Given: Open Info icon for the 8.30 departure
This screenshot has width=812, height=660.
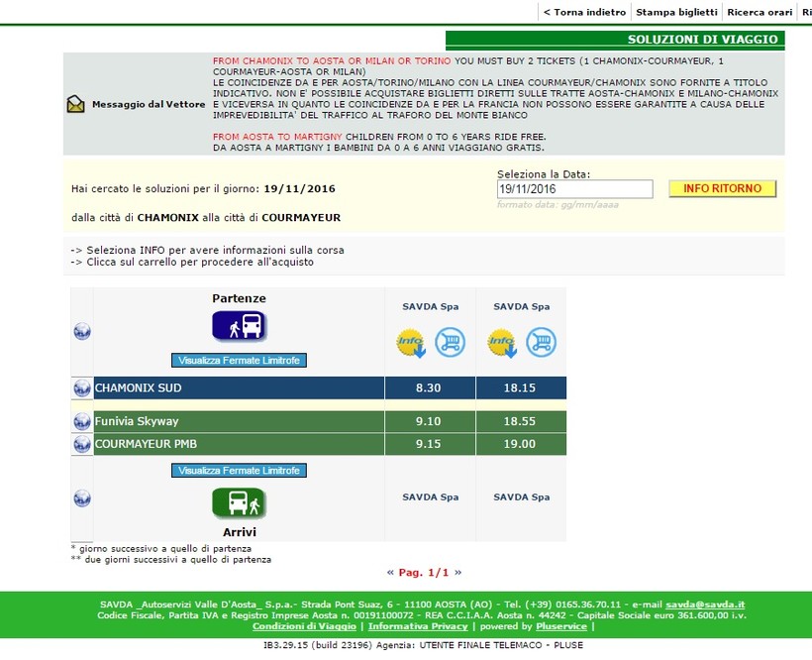Looking at the screenshot, I should 411,343.
